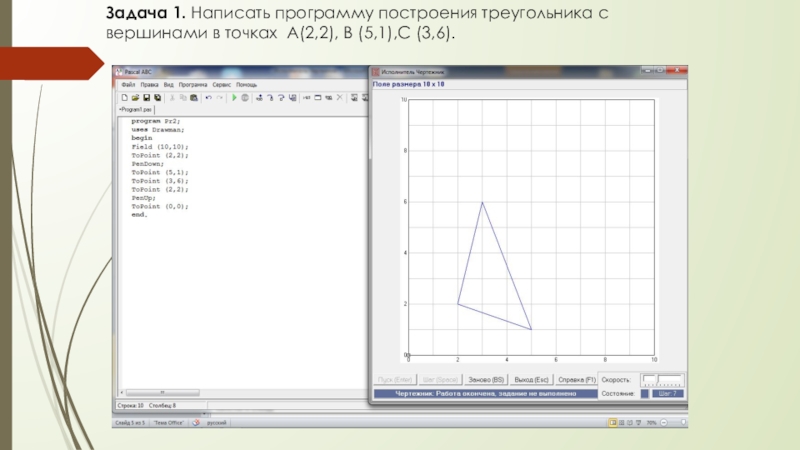Click the second curved-arrow step icon
The height and width of the screenshot is (450, 800).
tap(281, 97)
